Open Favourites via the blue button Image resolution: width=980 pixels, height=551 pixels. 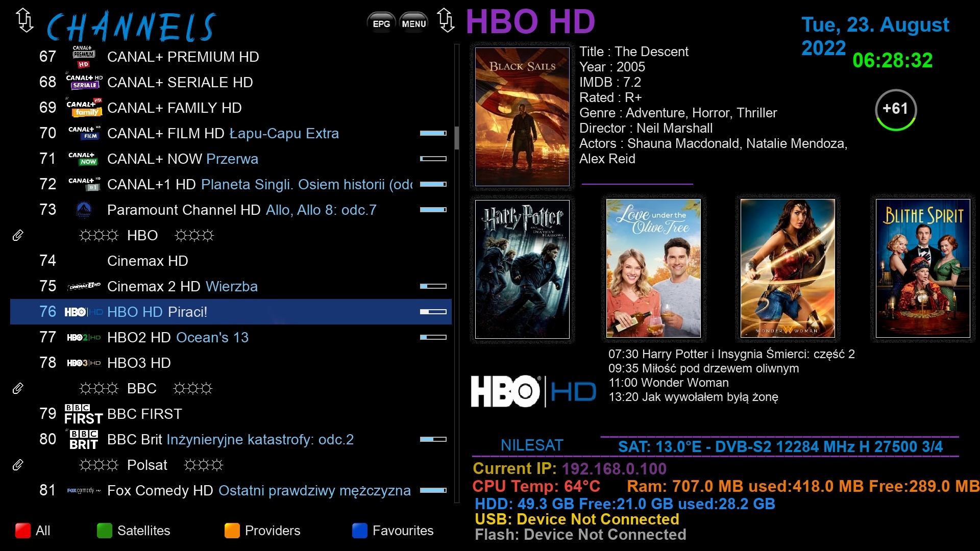click(393, 531)
